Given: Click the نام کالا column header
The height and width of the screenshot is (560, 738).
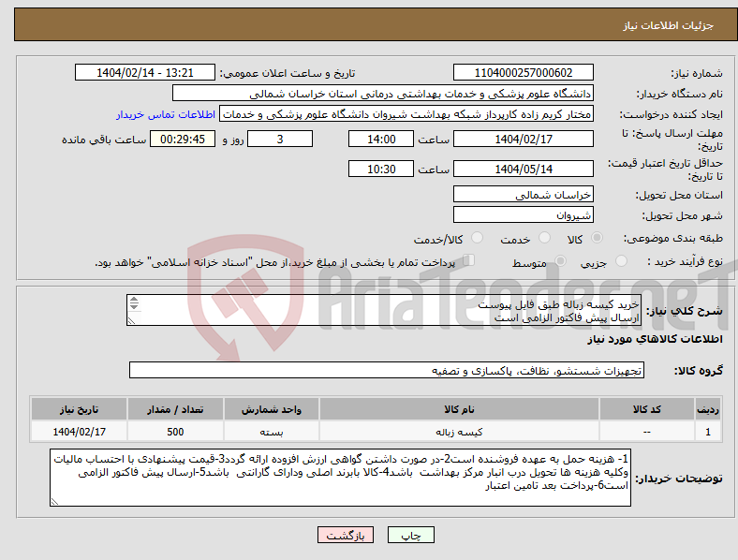Looking at the screenshot, I should (459, 409).
